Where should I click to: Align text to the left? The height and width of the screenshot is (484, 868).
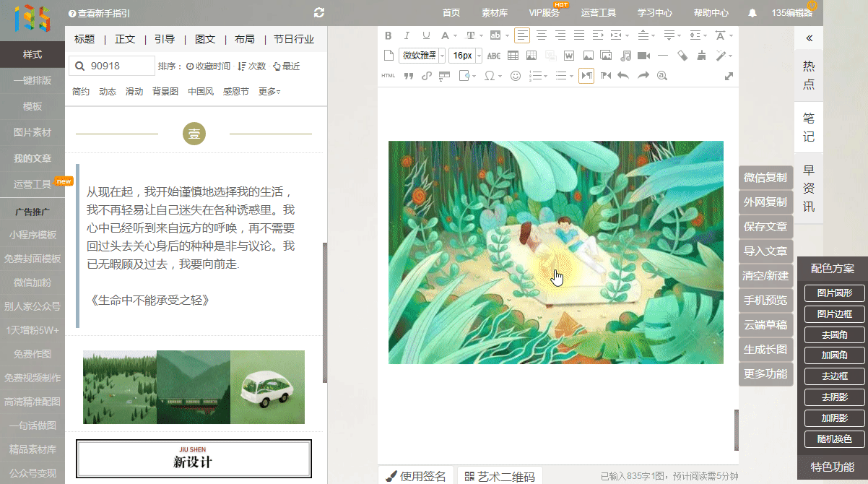(522, 35)
